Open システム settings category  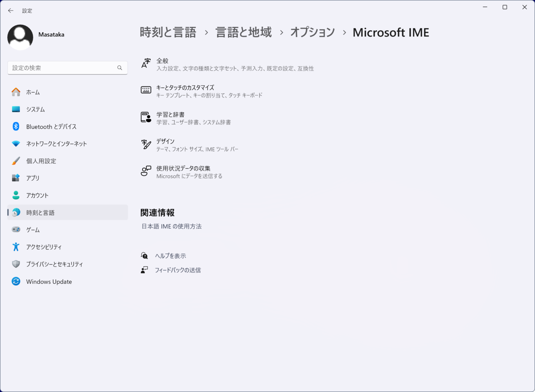point(68,109)
